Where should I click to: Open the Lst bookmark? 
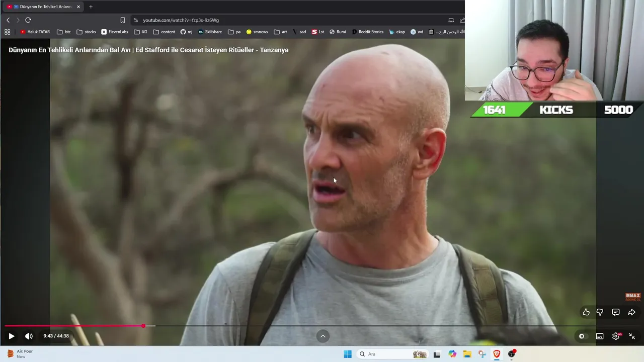pos(318,32)
